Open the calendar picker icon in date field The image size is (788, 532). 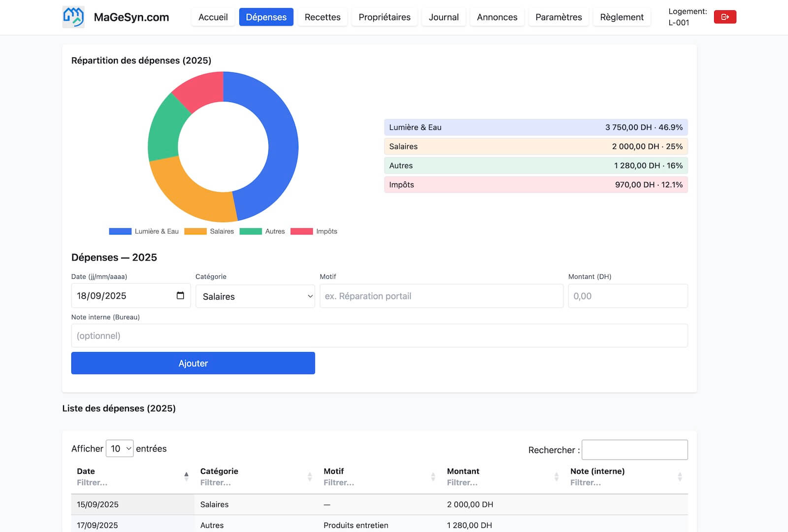(180, 296)
